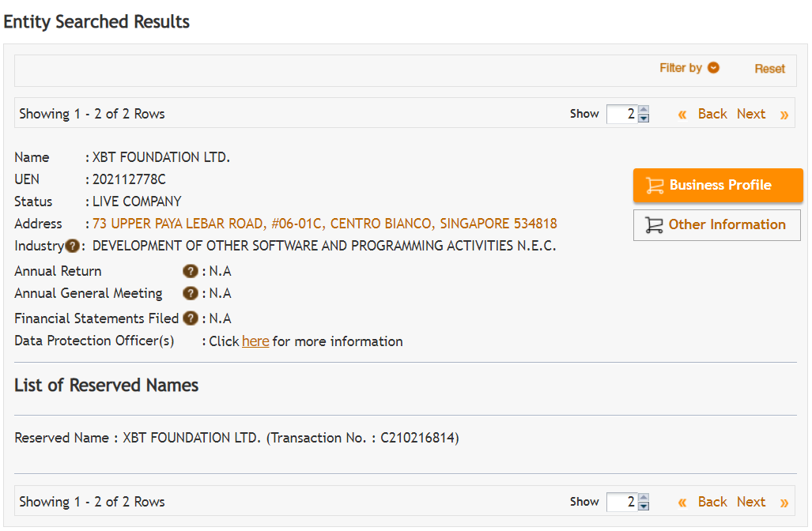Image resolution: width=812 pixels, height=531 pixels.
Task: Click the Other Information button
Action: click(716, 224)
